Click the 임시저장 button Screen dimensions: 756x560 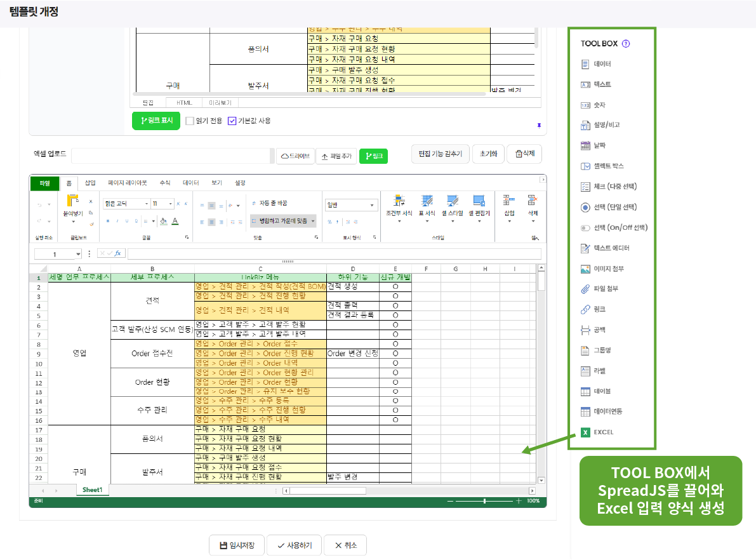tap(237, 545)
